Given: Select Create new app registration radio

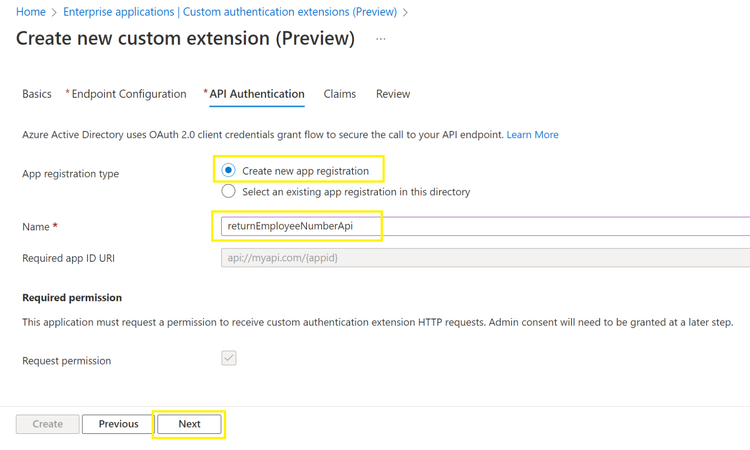Looking at the screenshot, I should tap(229, 171).
